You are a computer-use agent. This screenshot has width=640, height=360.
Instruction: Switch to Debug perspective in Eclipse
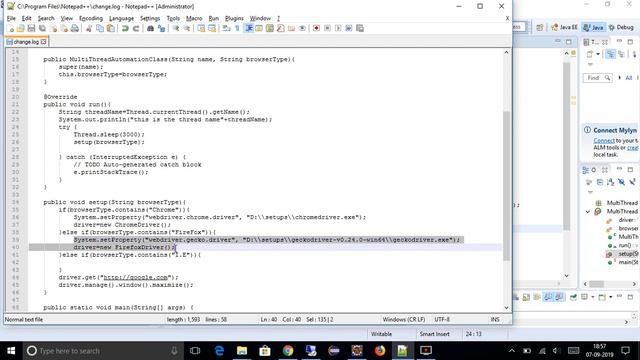click(621, 27)
